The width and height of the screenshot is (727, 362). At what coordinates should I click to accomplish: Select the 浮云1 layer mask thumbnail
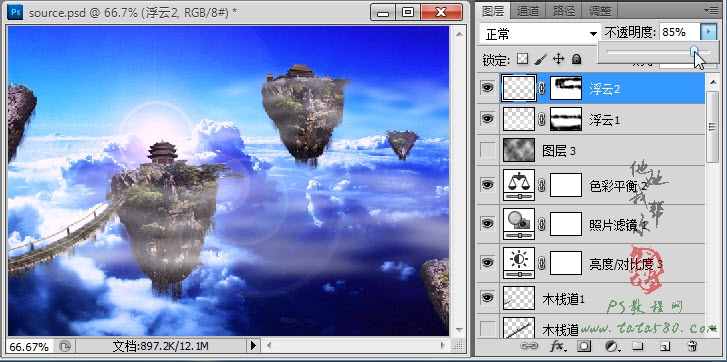[566, 119]
